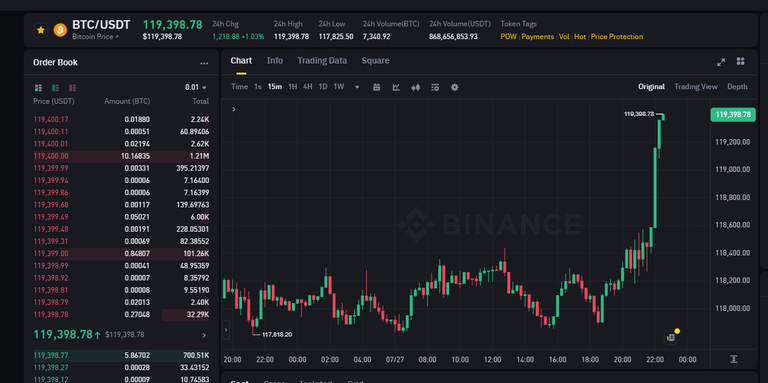Image resolution: width=768 pixels, height=383 pixels.
Task: Show sell orders only view
Action: pos(72,88)
